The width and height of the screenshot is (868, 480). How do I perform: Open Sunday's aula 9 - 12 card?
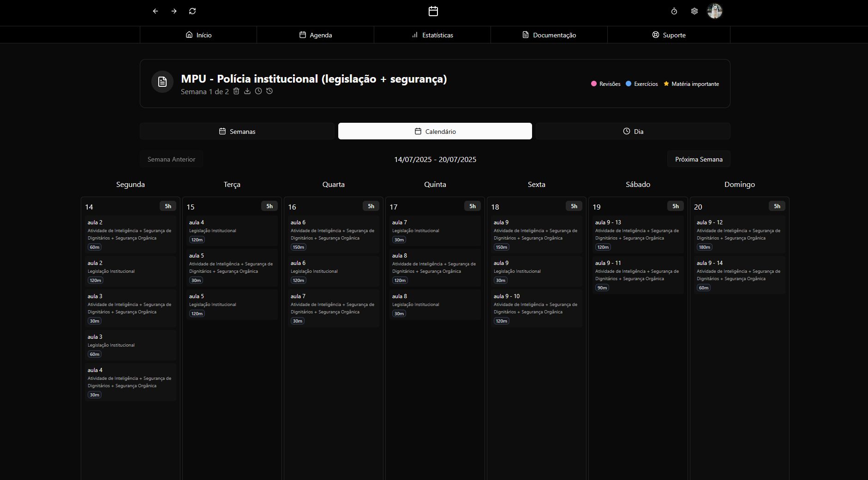point(740,234)
